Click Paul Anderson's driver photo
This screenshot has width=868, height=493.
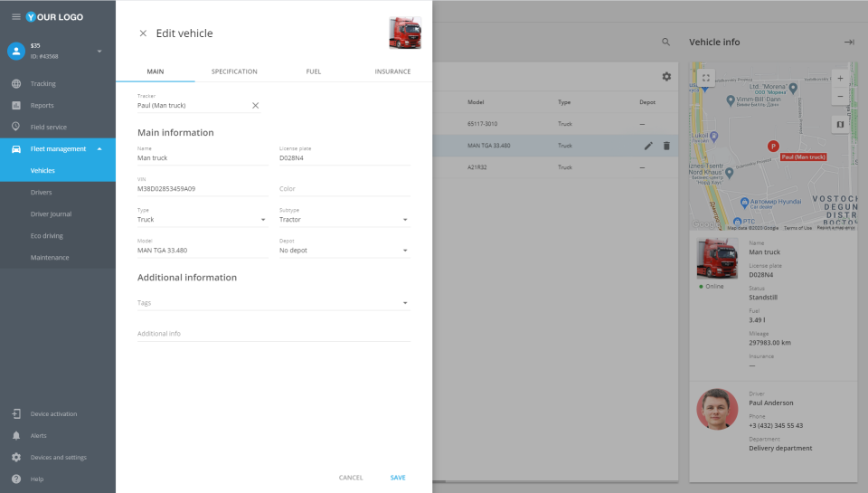tap(717, 410)
